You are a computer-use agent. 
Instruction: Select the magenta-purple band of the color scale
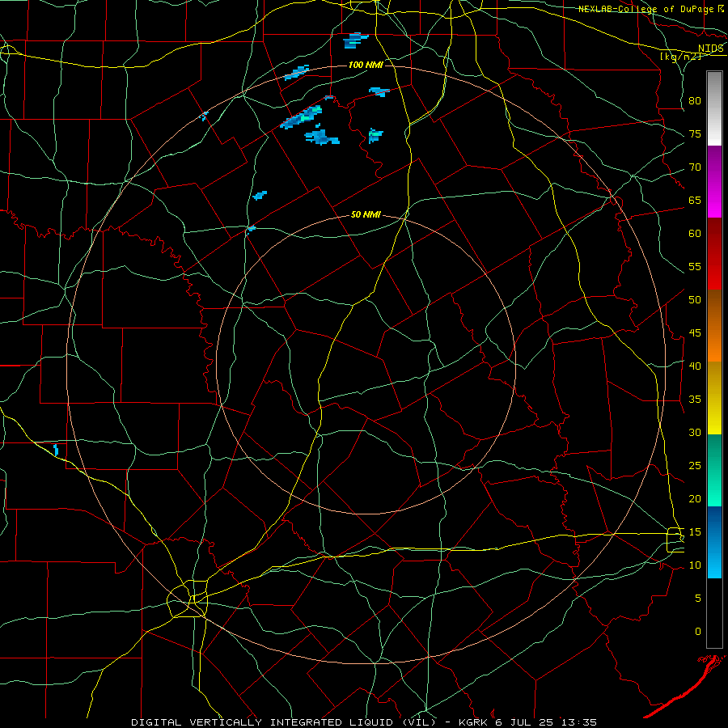click(x=714, y=181)
